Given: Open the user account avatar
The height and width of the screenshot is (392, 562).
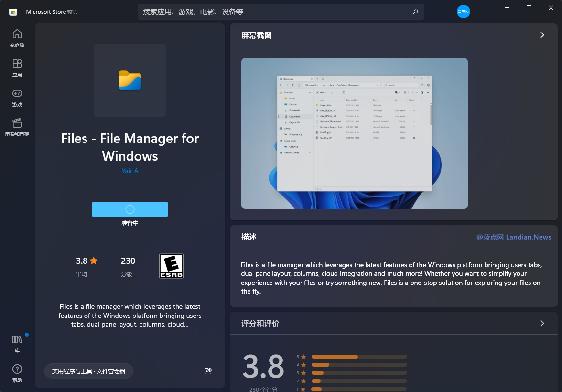Looking at the screenshot, I should coord(463,11).
